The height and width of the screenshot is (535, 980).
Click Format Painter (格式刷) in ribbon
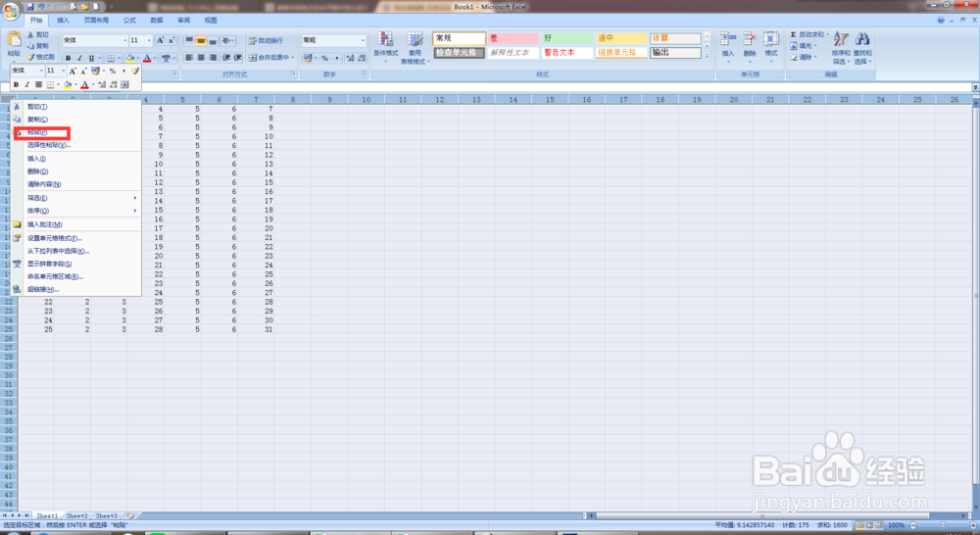point(40,57)
